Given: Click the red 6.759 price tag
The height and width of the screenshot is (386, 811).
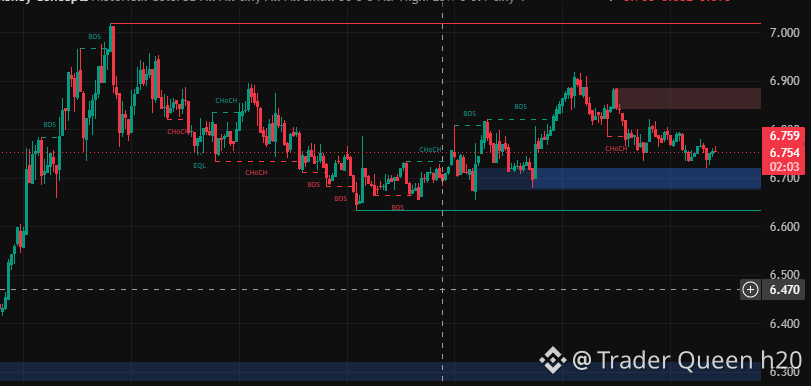Looking at the screenshot, I should pos(784,137).
